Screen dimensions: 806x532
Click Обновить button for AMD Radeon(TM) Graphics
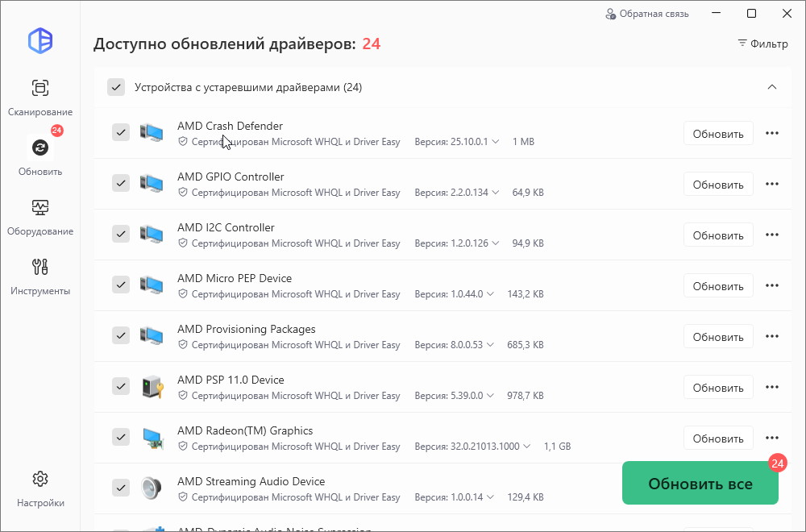point(718,439)
